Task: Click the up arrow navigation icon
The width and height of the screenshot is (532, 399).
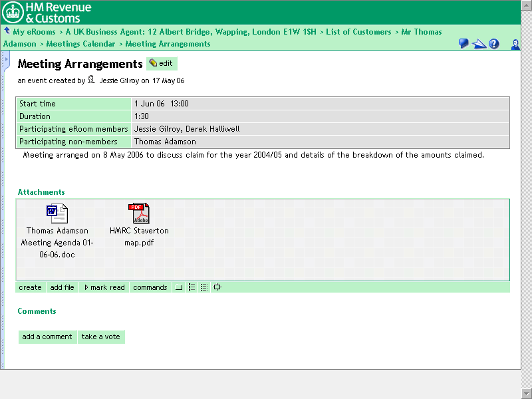Action: point(7,31)
